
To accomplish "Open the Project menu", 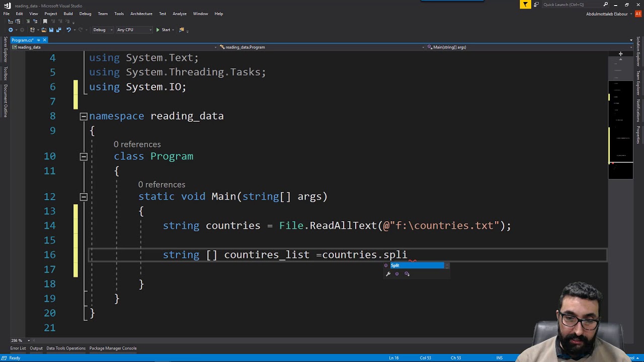I will point(51,14).
